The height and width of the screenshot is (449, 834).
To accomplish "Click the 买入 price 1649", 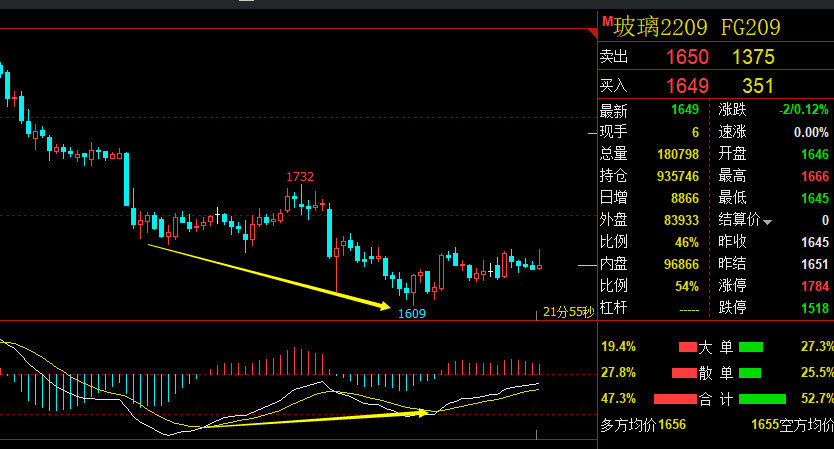I will [x=687, y=86].
